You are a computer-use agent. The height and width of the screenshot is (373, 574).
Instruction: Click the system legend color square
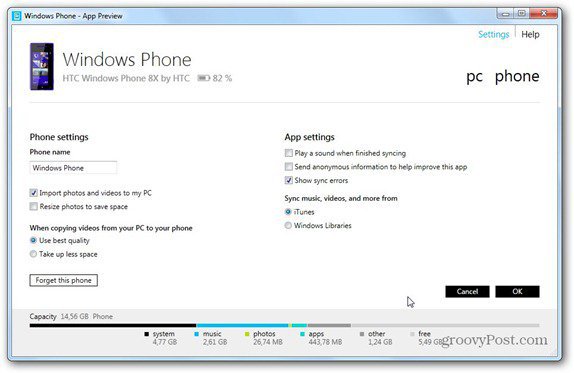coord(147,334)
